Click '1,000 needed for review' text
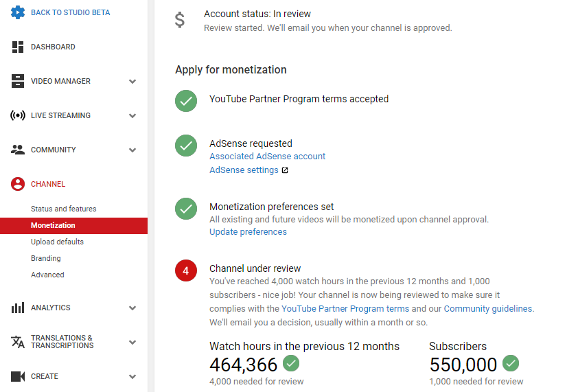578x392 pixels. coord(476,381)
